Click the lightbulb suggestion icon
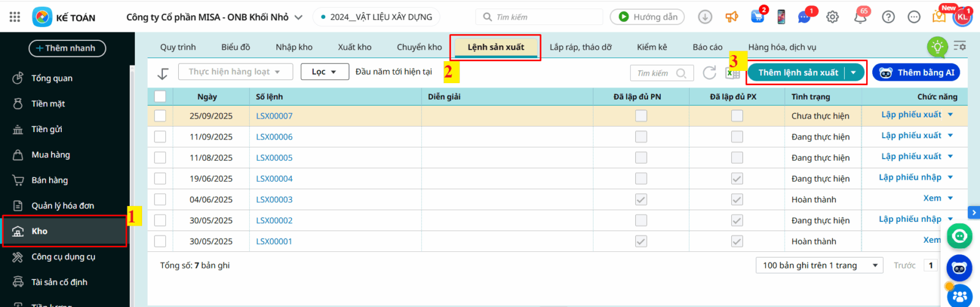The height and width of the screenshot is (307, 980). [x=937, y=47]
